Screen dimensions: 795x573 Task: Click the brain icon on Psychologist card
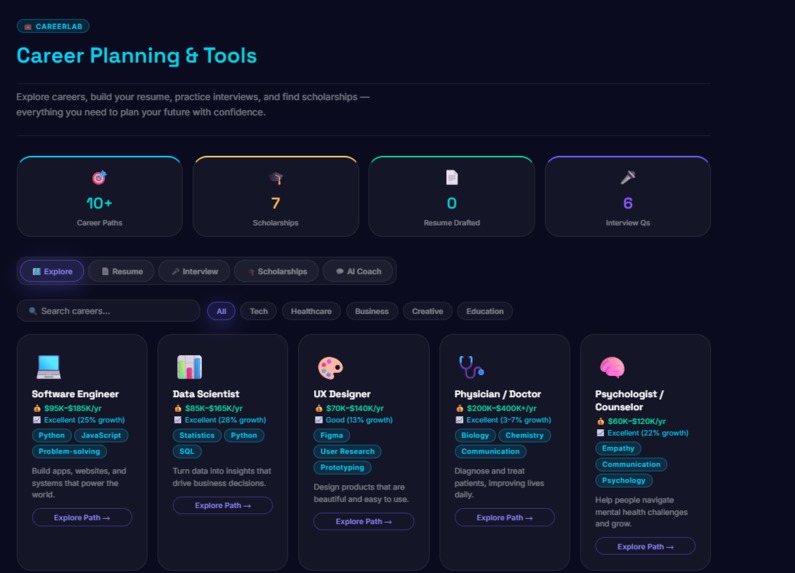612,368
